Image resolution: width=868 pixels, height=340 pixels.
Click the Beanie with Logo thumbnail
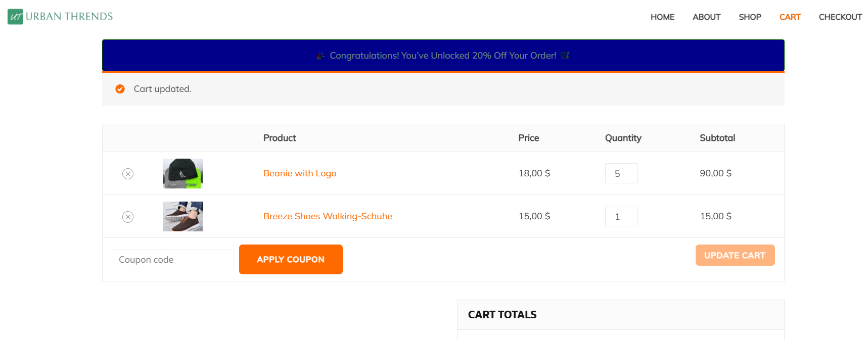(182, 173)
